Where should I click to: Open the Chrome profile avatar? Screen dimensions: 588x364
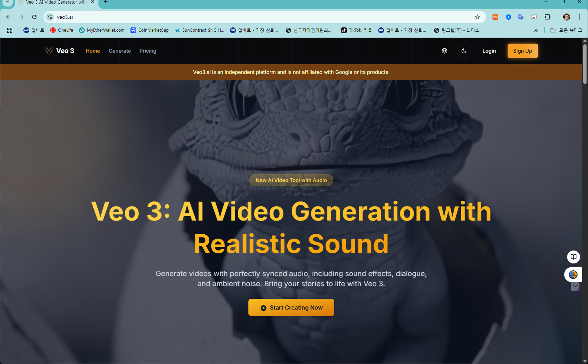click(x=567, y=17)
